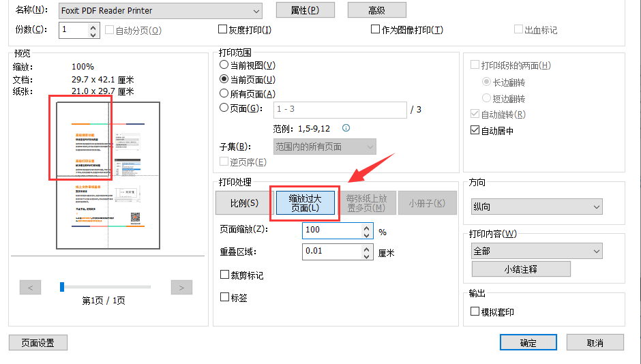This screenshot has height=364, width=641.
Task: Select the 当前视图 radio option
Action: click(224, 65)
